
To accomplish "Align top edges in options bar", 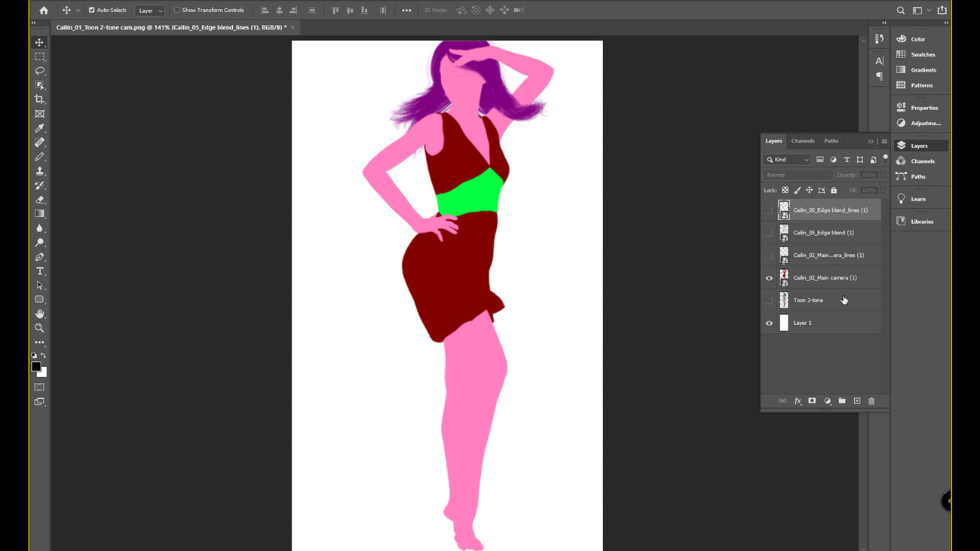I will (x=335, y=11).
